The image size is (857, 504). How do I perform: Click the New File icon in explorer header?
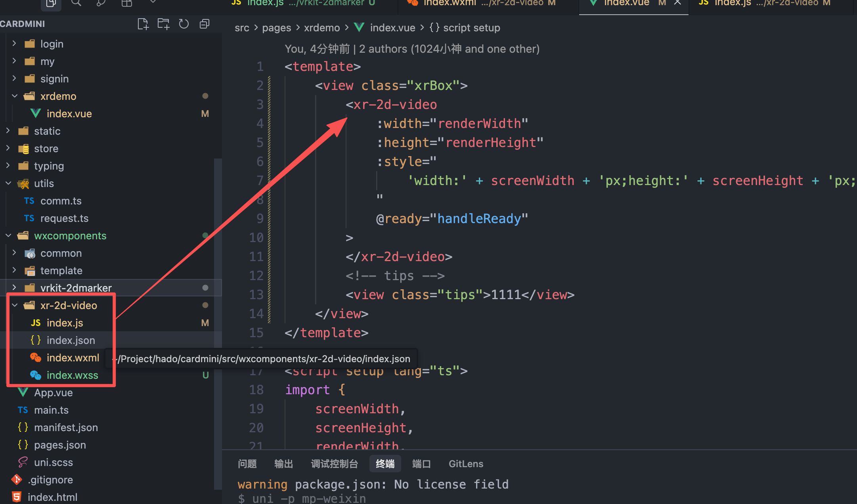click(143, 24)
